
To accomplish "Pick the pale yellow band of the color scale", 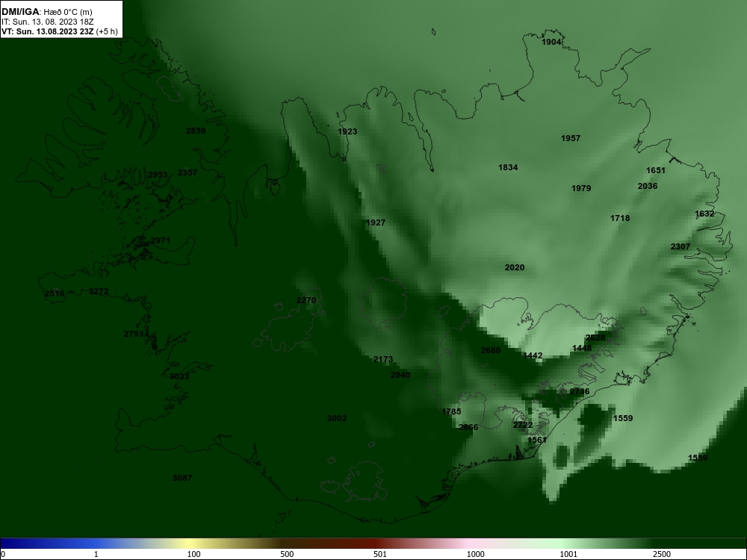I will click(190, 543).
